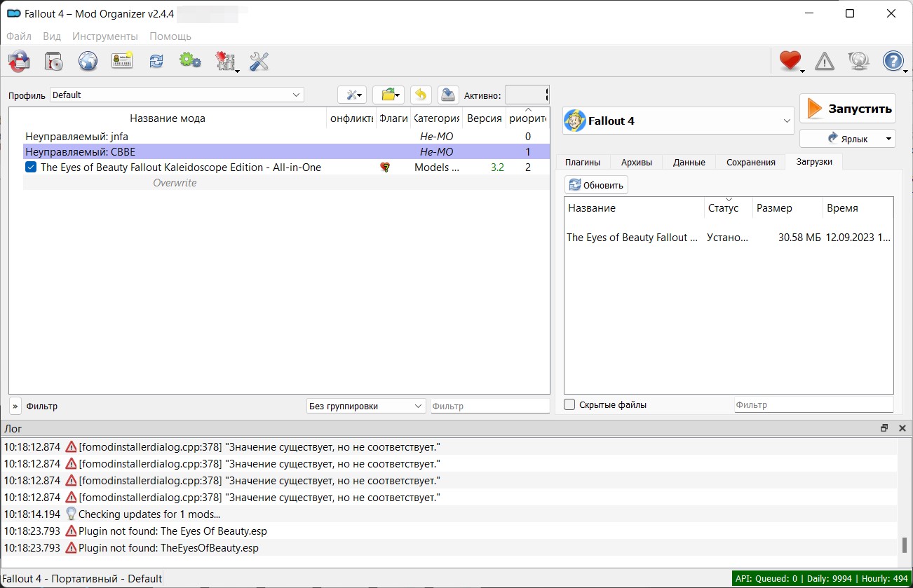Viewport: 913px width, 588px height.
Task: Open the warning triangle notifications icon
Action: click(825, 62)
